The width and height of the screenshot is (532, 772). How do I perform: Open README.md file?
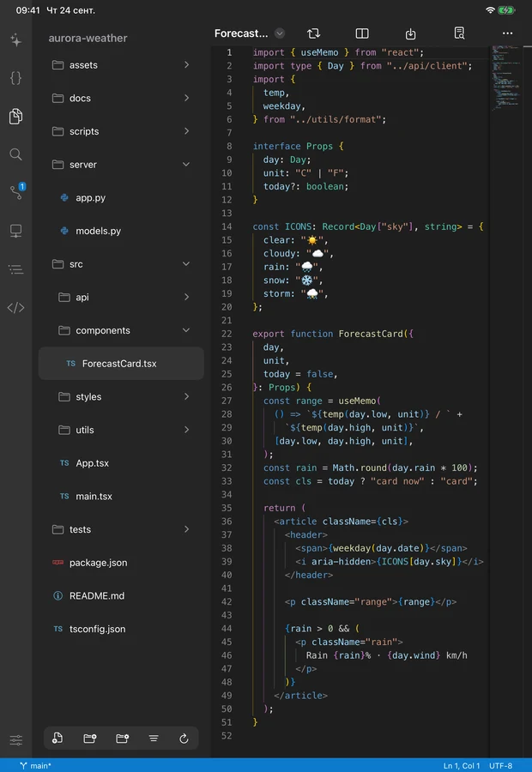pos(121,596)
